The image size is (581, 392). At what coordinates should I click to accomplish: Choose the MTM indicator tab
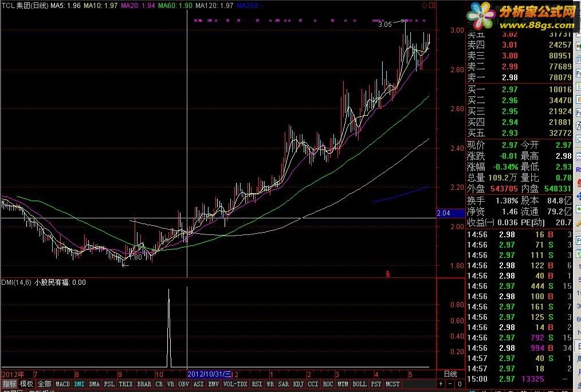pos(343,384)
